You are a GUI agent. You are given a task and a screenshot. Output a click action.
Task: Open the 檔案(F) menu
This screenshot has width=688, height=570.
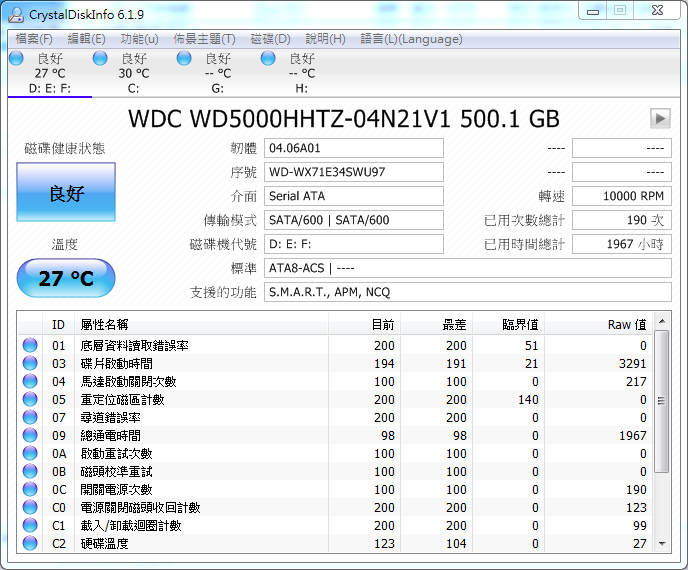pos(34,39)
